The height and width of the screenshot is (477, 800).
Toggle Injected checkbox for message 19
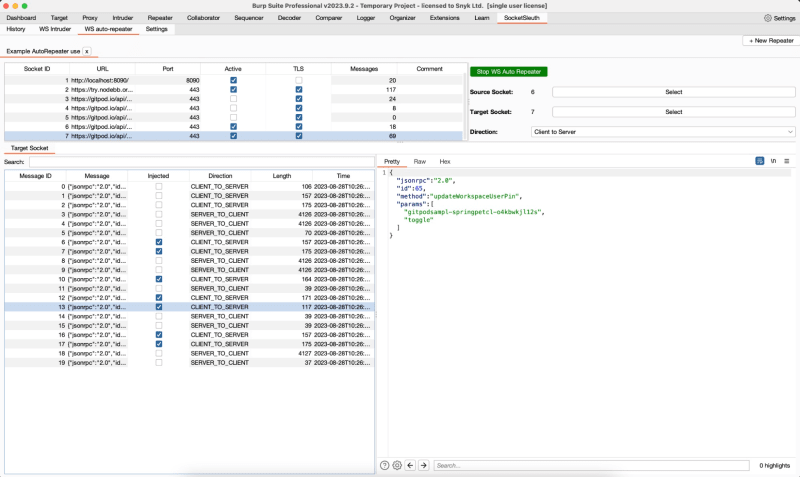159,362
